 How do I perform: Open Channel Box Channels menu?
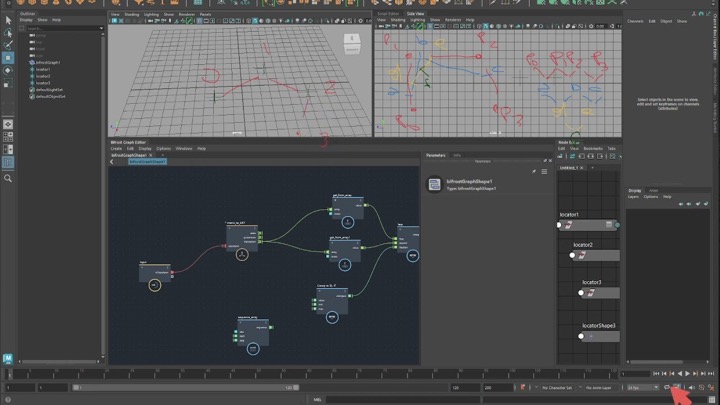[x=635, y=21]
